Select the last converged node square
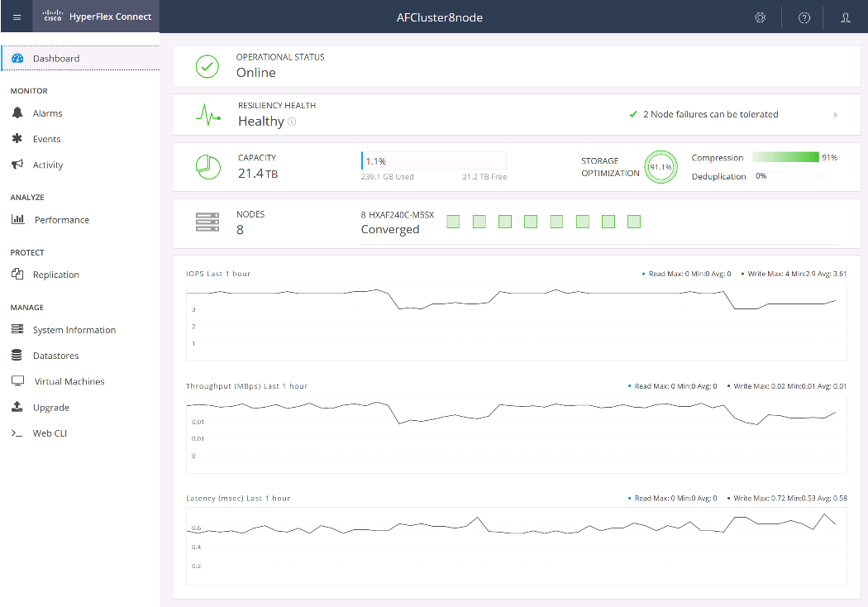Image resolution: width=868 pixels, height=607 pixels. click(634, 222)
